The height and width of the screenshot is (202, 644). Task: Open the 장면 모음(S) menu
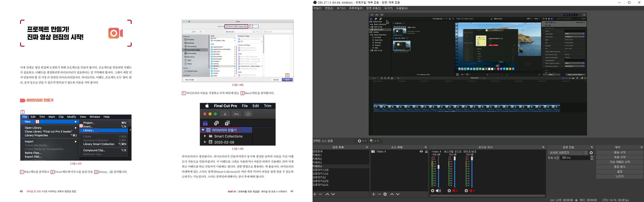[x=374, y=9]
